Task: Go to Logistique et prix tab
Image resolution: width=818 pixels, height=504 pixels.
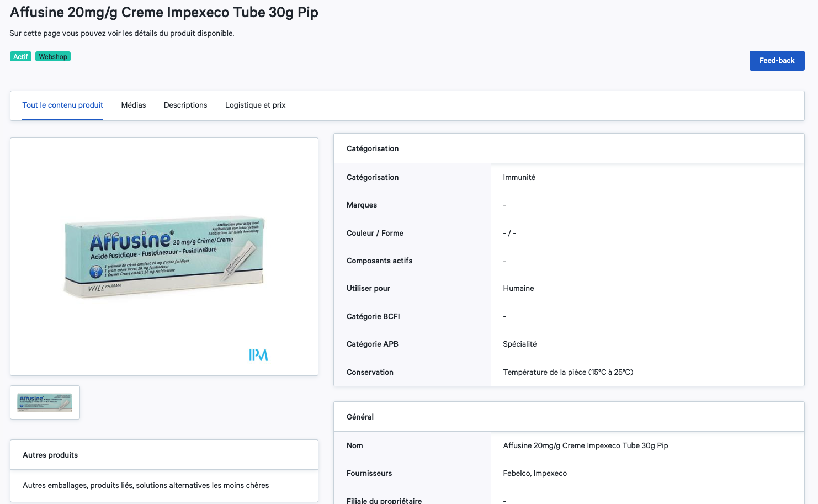Action: (x=256, y=105)
